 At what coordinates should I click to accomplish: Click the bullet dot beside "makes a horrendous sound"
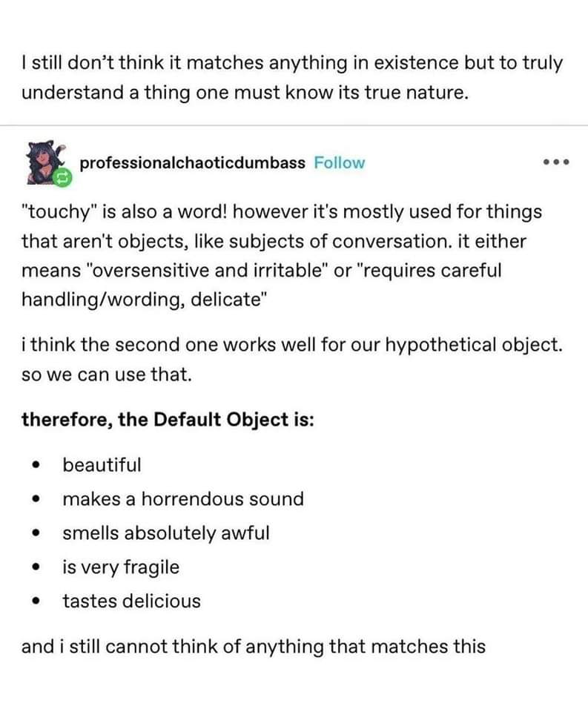[36, 499]
